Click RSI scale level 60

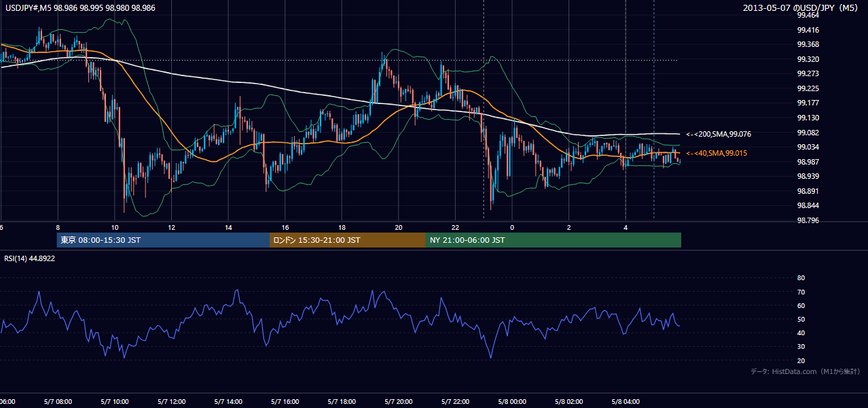tap(801, 305)
